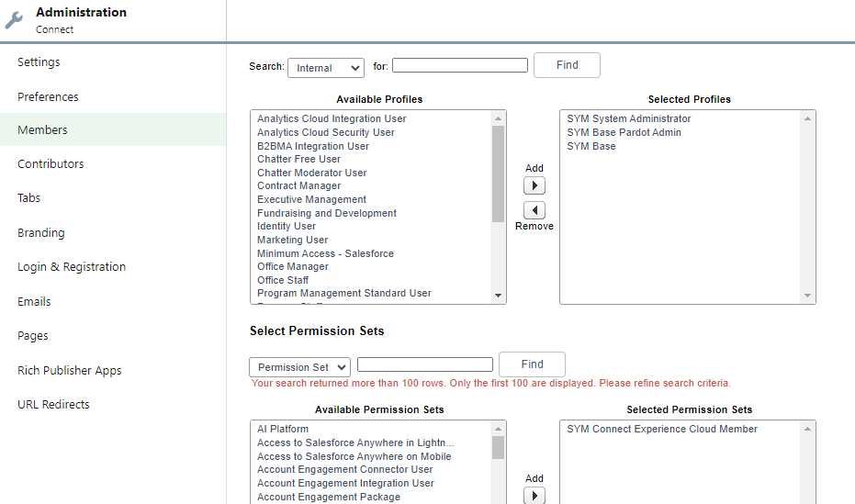Select Minimum Access - Salesforce profile
The height and width of the screenshot is (504, 855).
pyautogui.click(x=325, y=253)
